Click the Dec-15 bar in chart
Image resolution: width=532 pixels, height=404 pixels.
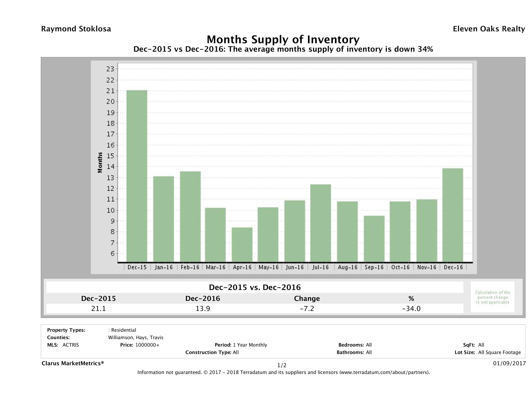[137, 176]
